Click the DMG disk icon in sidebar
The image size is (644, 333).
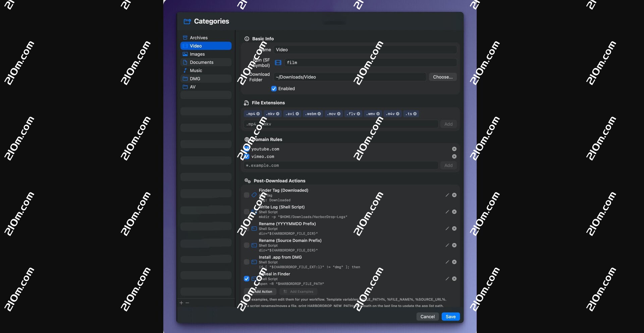click(185, 78)
